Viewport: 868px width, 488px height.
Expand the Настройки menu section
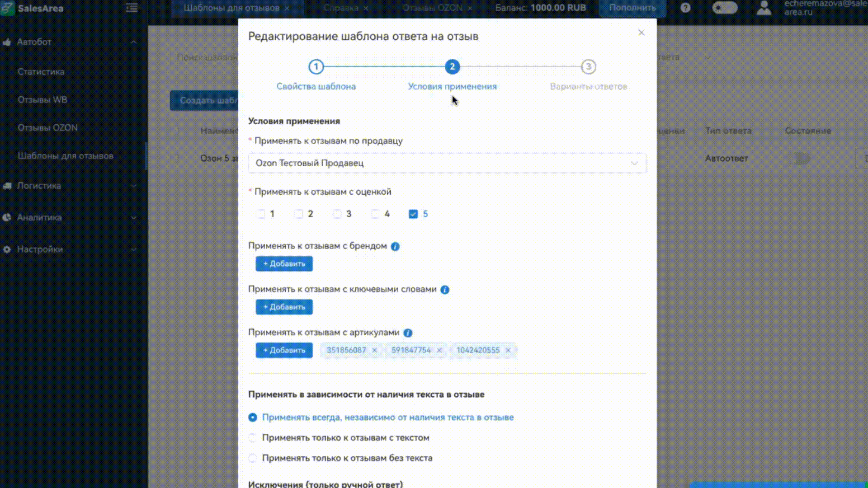pyautogui.click(x=133, y=249)
